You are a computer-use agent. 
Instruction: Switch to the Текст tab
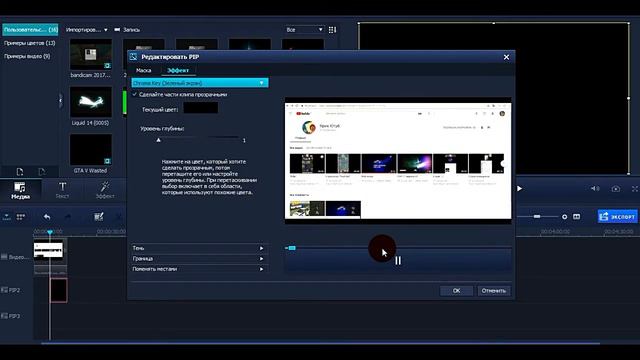point(62,191)
